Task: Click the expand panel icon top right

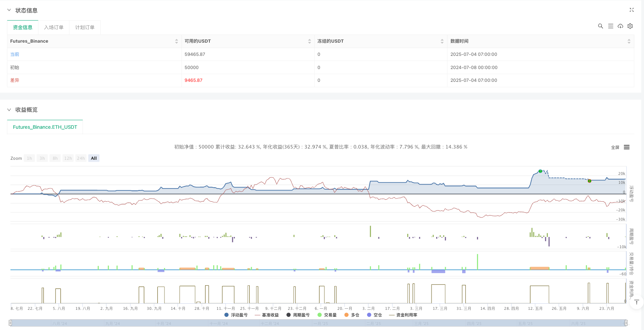Action: (631, 10)
